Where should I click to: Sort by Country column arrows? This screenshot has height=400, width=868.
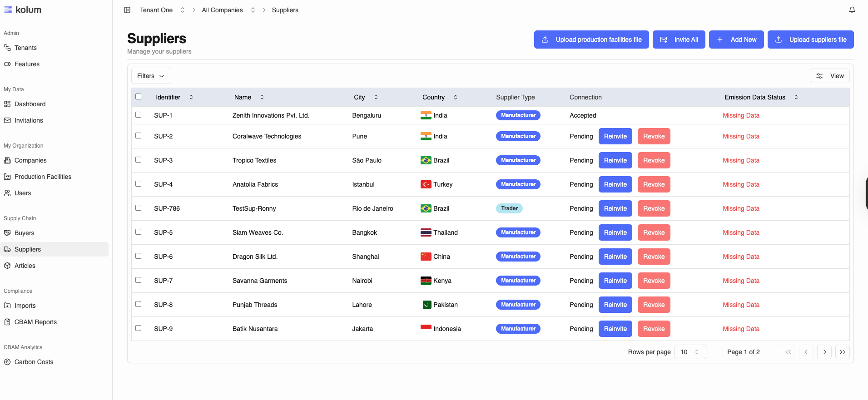pyautogui.click(x=455, y=97)
